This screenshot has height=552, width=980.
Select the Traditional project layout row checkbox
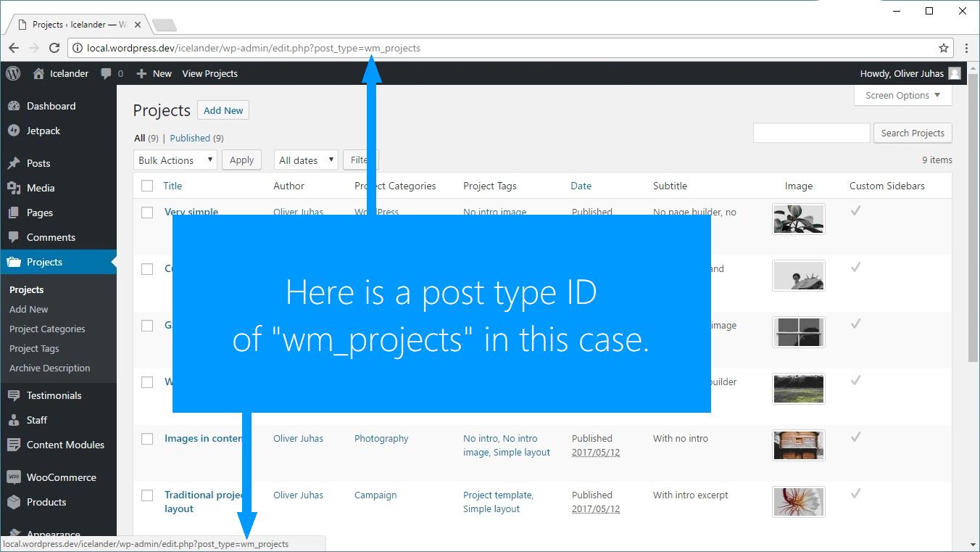[x=147, y=495]
